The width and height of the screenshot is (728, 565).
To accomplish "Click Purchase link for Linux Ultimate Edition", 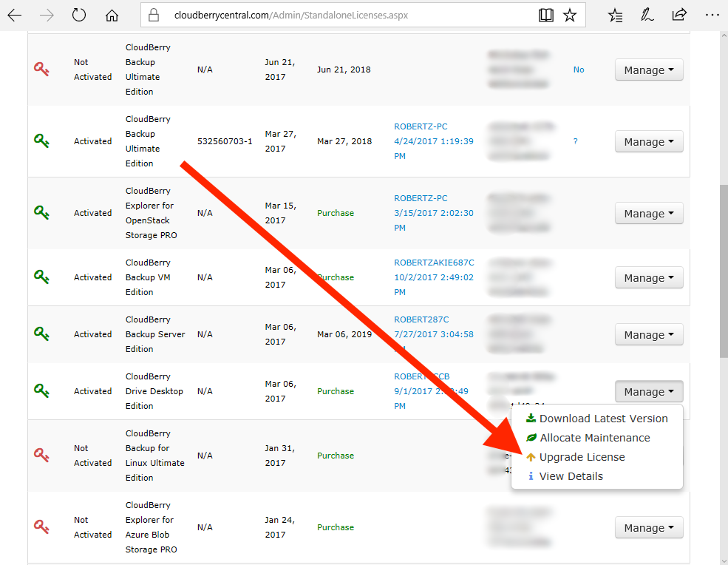I will click(336, 456).
